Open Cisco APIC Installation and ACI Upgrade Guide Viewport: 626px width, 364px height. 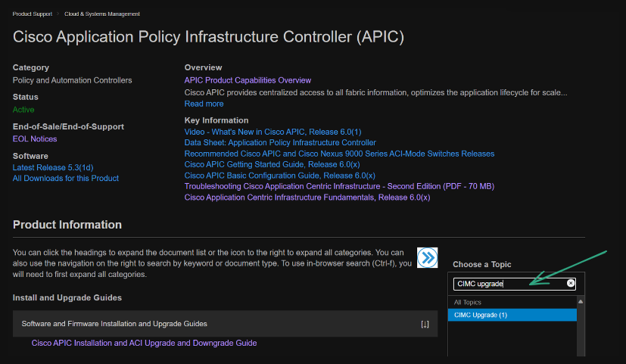(144, 344)
